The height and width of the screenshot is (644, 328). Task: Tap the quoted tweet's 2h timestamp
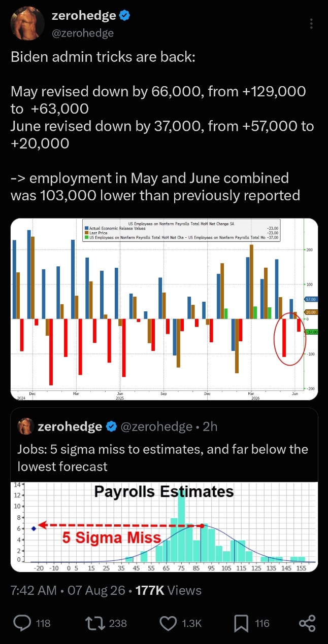(x=210, y=426)
